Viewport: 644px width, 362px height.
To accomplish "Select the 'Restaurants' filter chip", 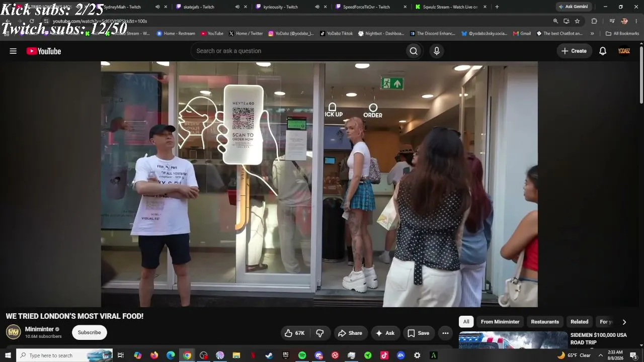I will (545, 322).
